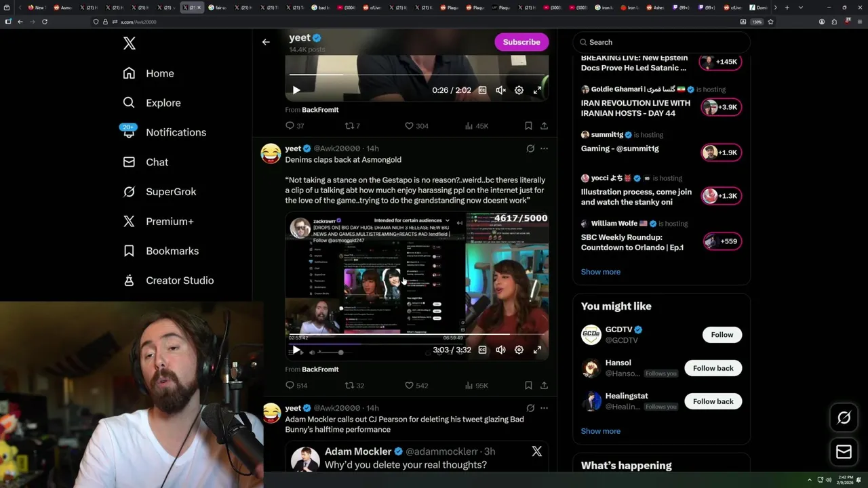This screenshot has height=488, width=868.
Task: Open the BackFromIt link under the 3:03 video
Action: coord(320,369)
